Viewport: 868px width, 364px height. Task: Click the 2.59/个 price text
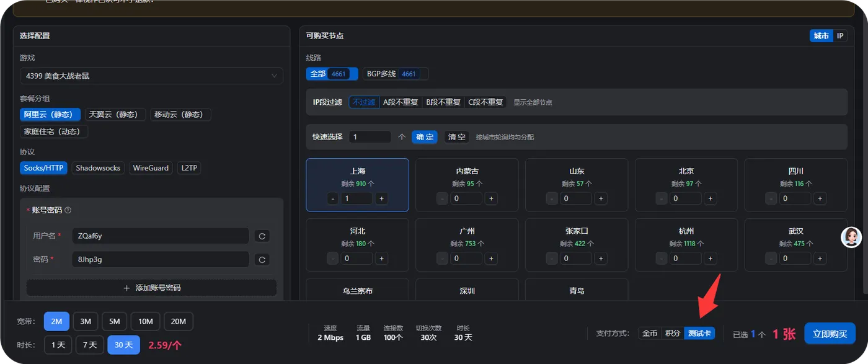point(165,345)
